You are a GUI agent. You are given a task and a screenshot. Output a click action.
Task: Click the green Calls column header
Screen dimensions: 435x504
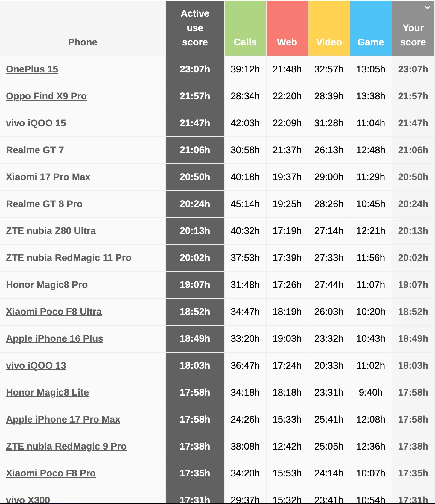[x=245, y=42]
